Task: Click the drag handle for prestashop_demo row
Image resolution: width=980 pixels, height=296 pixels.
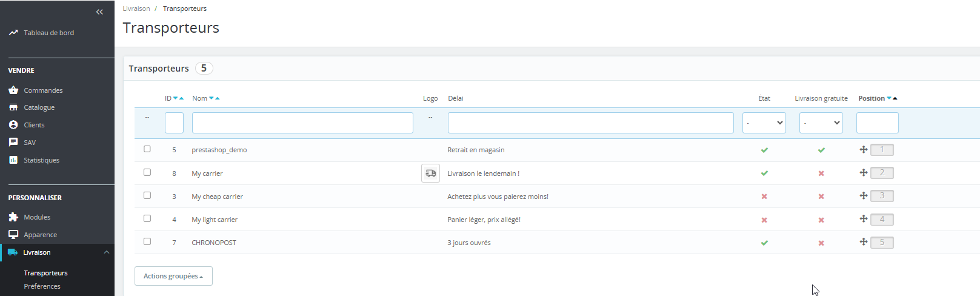Action: tap(864, 150)
